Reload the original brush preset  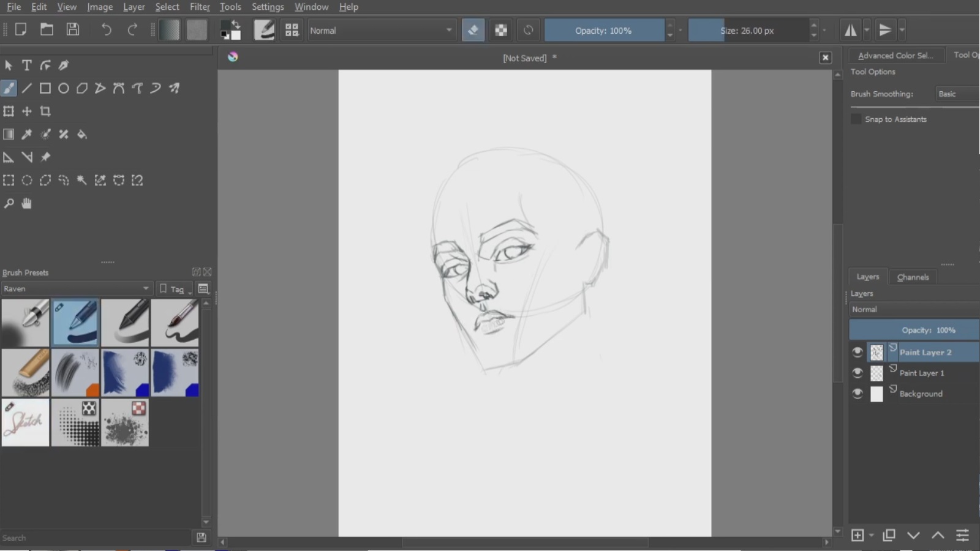tap(528, 30)
